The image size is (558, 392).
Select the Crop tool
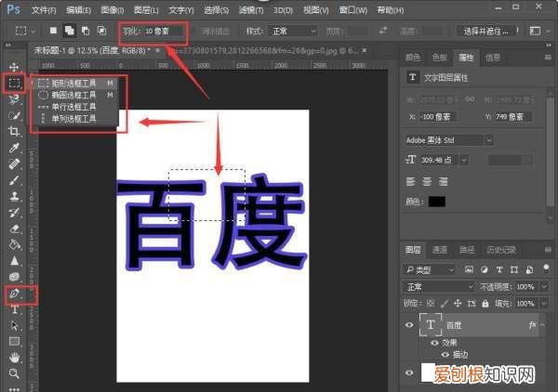point(14,132)
